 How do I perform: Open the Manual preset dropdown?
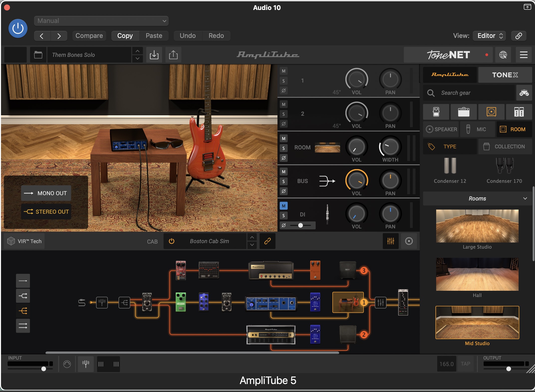coord(101,21)
